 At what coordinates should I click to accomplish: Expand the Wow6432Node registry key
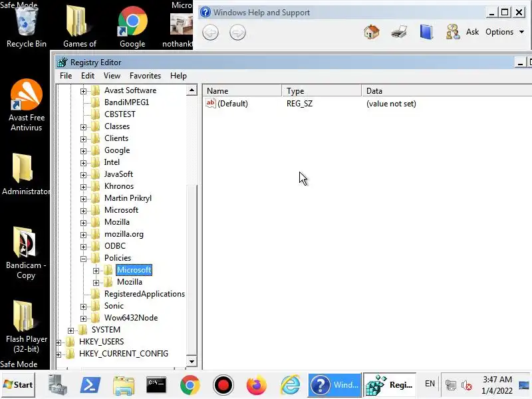[84, 319]
